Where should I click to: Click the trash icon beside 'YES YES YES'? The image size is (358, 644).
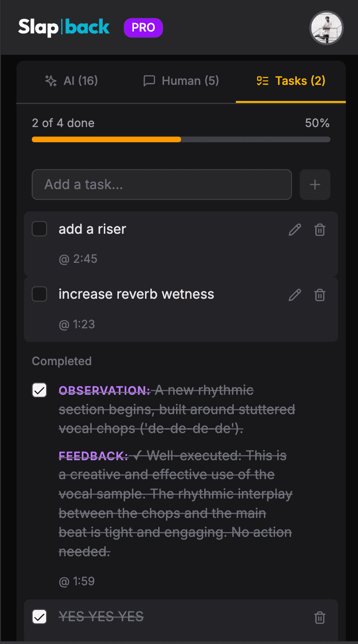pos(320,617)
